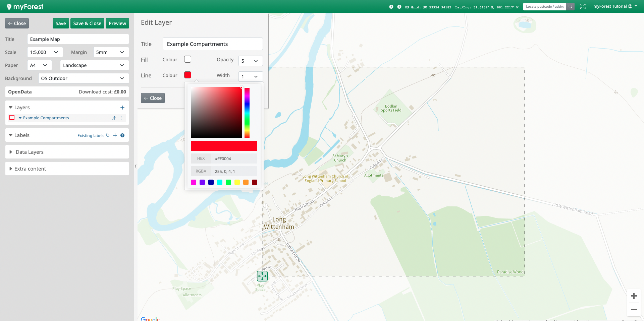
Task: Open the myForest Tutorial account menu
Action: point(615,6)
